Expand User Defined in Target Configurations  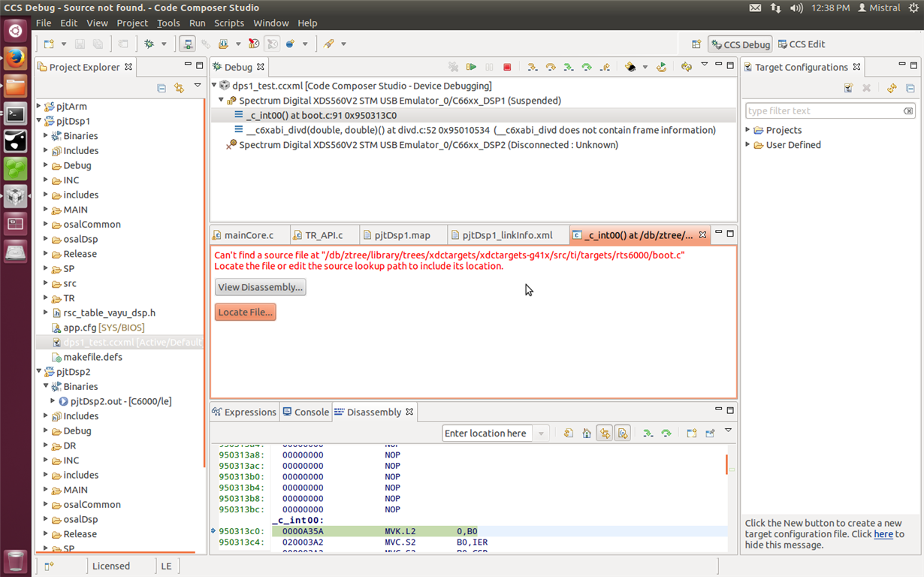[x=748, y=145]
